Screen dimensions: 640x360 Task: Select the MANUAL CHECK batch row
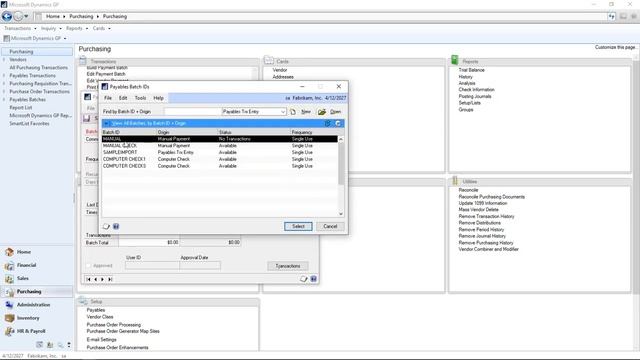coord(220,146)
